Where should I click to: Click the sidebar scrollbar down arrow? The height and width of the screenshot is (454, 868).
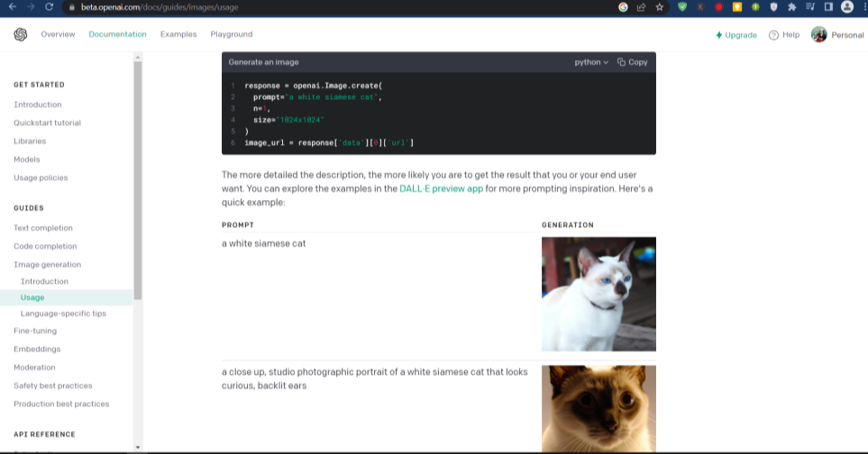(138, 447)
